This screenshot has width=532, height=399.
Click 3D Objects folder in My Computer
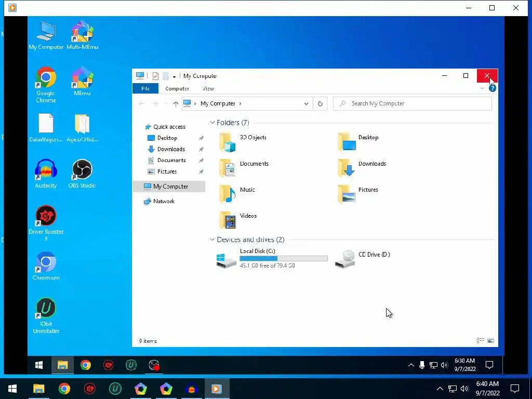[x=243, y=142]
